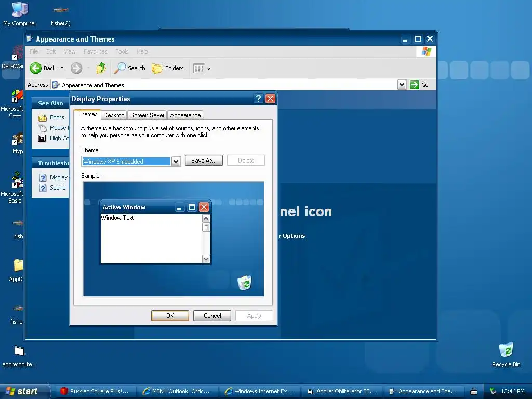Open the fishe(2) desktop icon
The width and height of the screenshot is (532, 399).
point(60,15)
